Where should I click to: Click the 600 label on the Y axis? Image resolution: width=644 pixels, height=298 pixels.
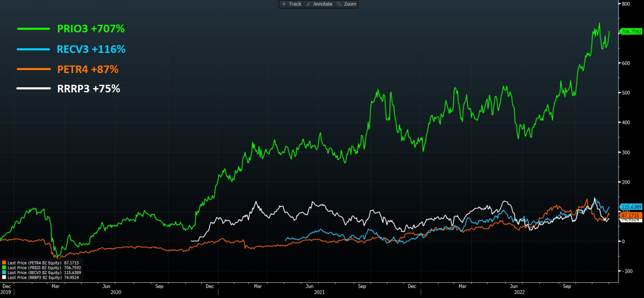pyautogui.click(x=626, y=63)
